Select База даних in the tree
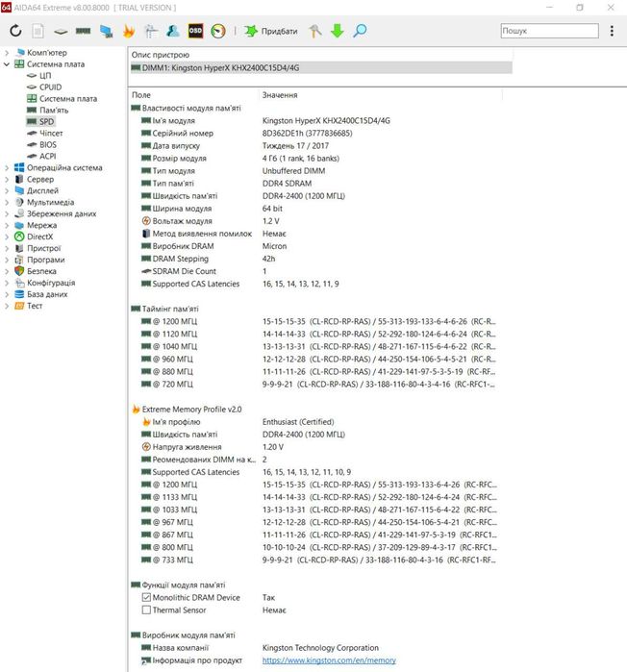 coord(47,294)
